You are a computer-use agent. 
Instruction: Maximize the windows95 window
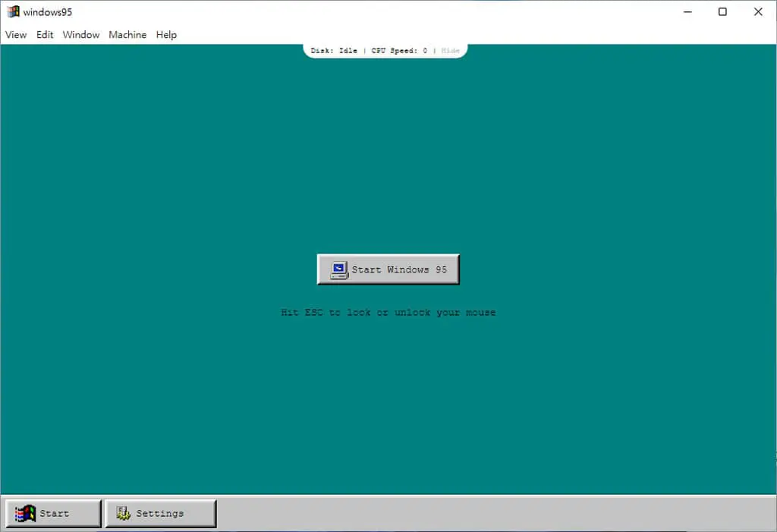(722, 12)
